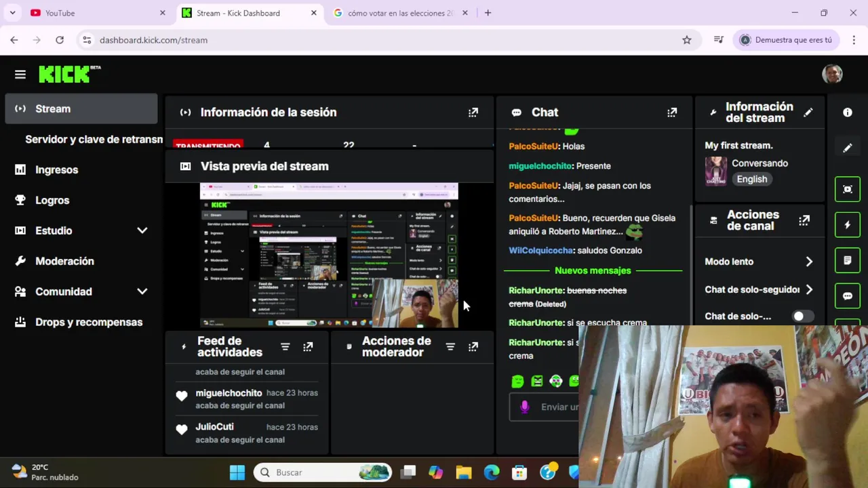Expand the Comunidad sidebar section
868x488 pixels.
coord(142,291)
